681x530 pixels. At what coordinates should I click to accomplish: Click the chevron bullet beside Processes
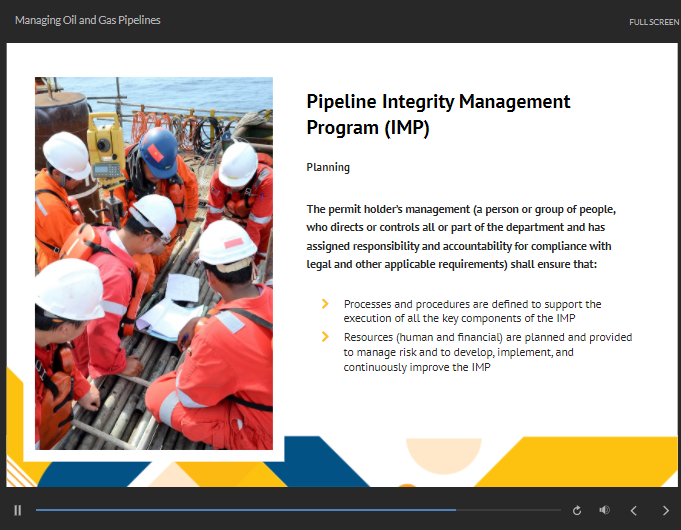click(325, 304)
